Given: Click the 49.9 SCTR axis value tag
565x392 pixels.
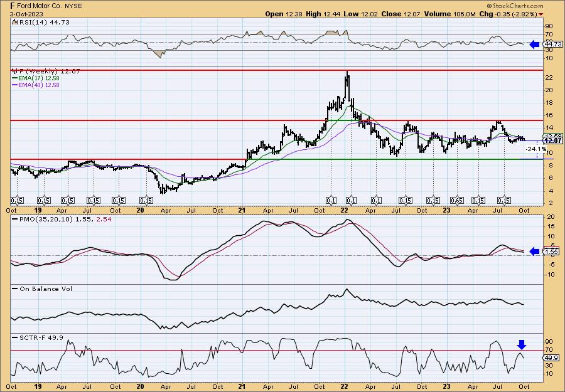Looking at the screenshot, I should coord(552,358).
